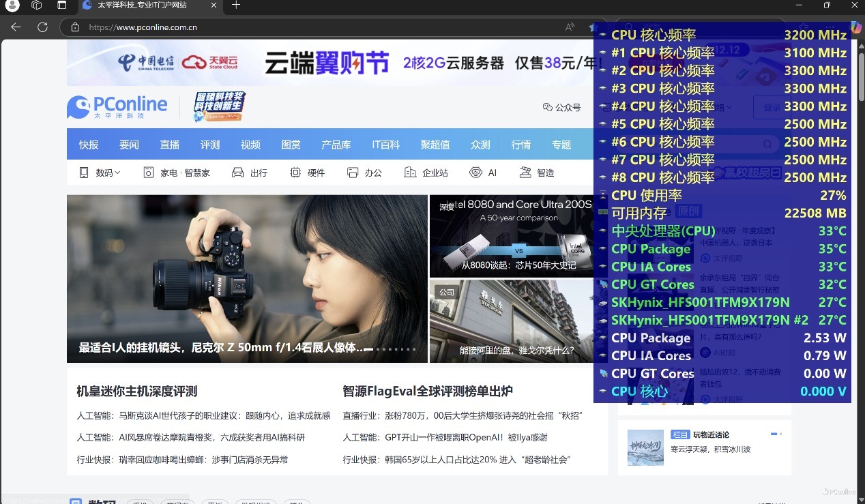The image size is (865, 504).
Task: Open the 图赏 nav menu item
Action: pyautogui.click(x=291, y=145)
